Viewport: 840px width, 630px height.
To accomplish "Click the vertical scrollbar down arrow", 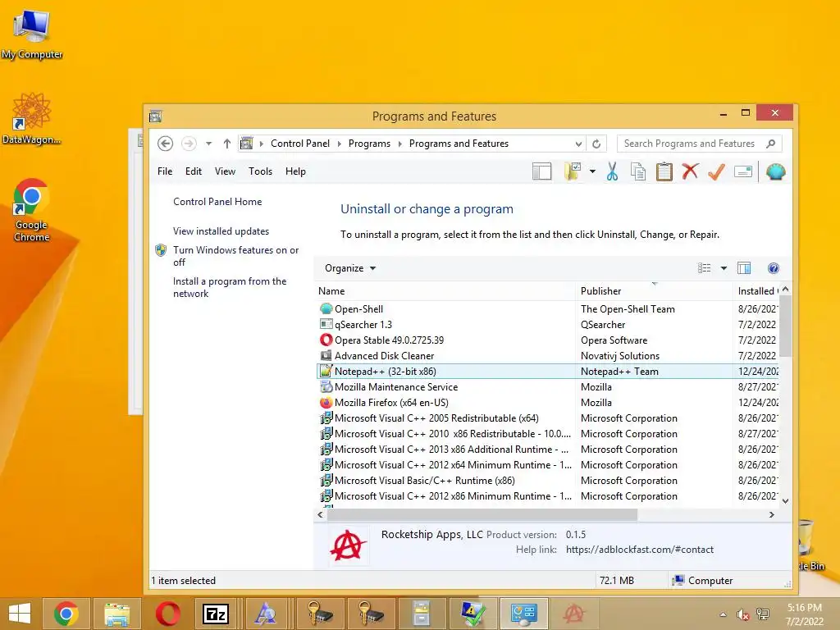I will coord(785,501).
